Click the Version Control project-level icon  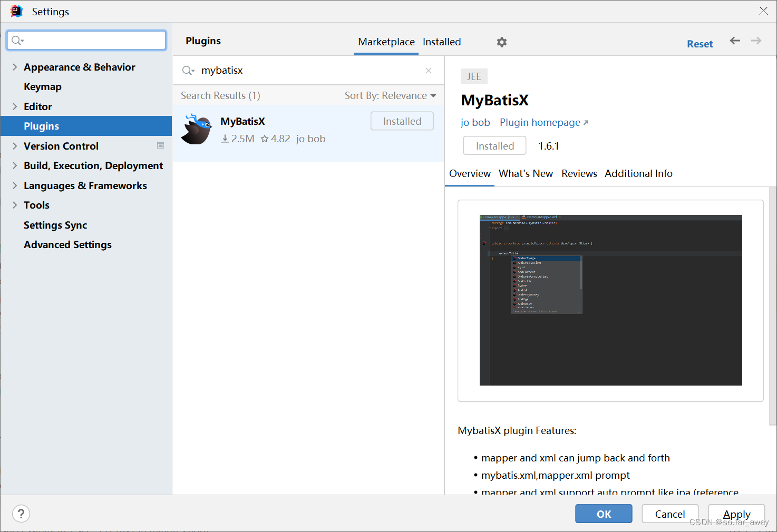pos(161,145)
